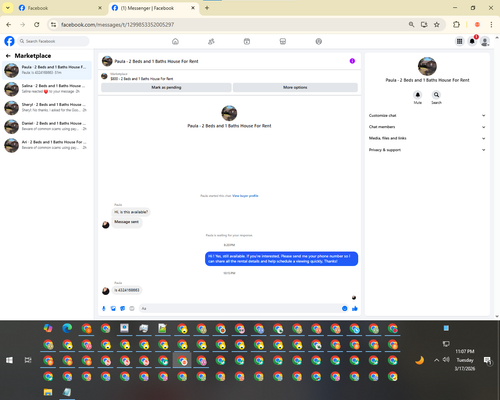Screen dimensions: 500x400
Task: Open the notifications bell icon
Action: pos(472,41)
